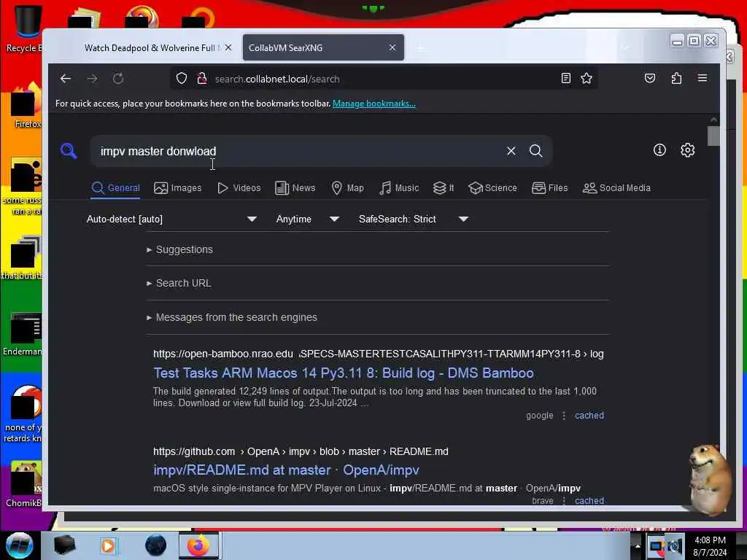Open the language Auto-detect dropdown
This screenshot has width=747, height=560.
(171, 219)
